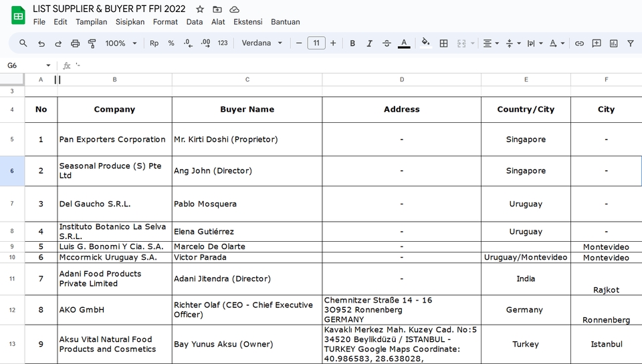Create a filter with funnel icon
642x364 pixels.
pos(631,43)
